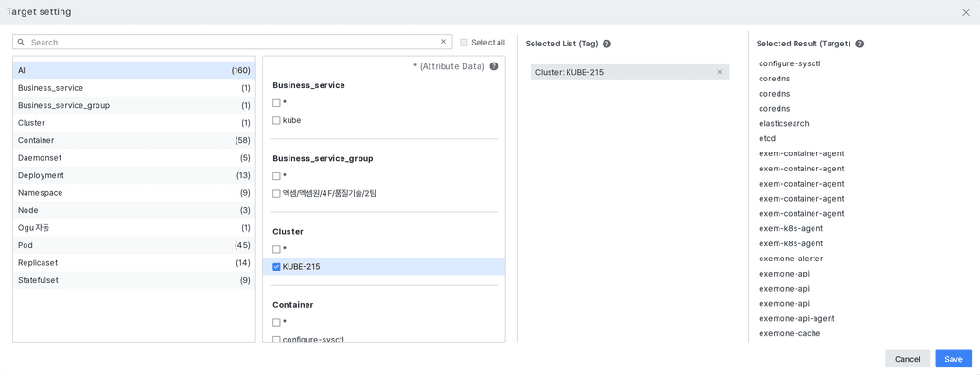The width and height of the screenshot is (980, 375).
Task: Enable the Select all checkbox
Action: pos(464,43)
